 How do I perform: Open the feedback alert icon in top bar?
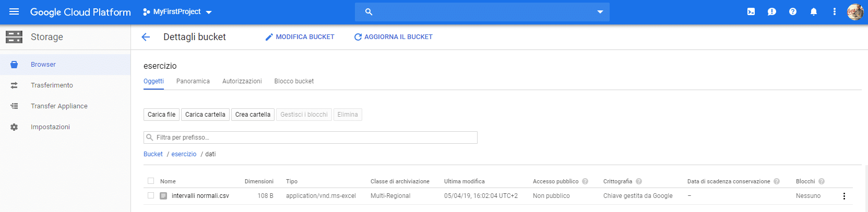pyautogui.click(x=772, y=11)
